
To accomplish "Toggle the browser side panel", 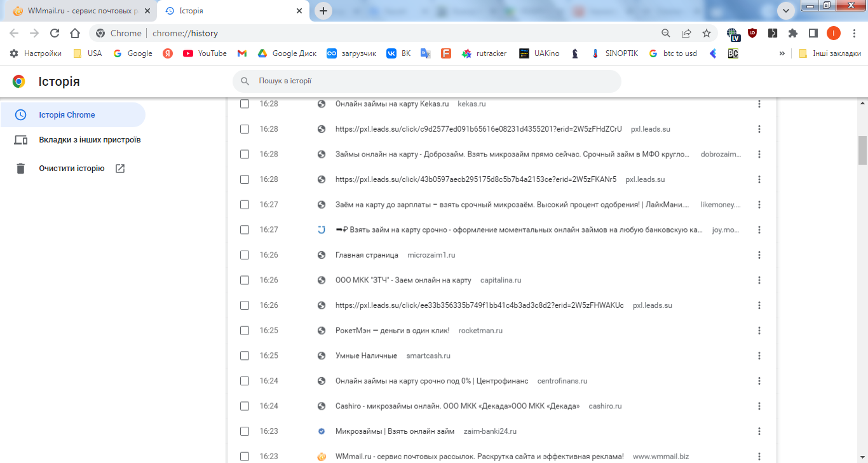I will 813,33.
